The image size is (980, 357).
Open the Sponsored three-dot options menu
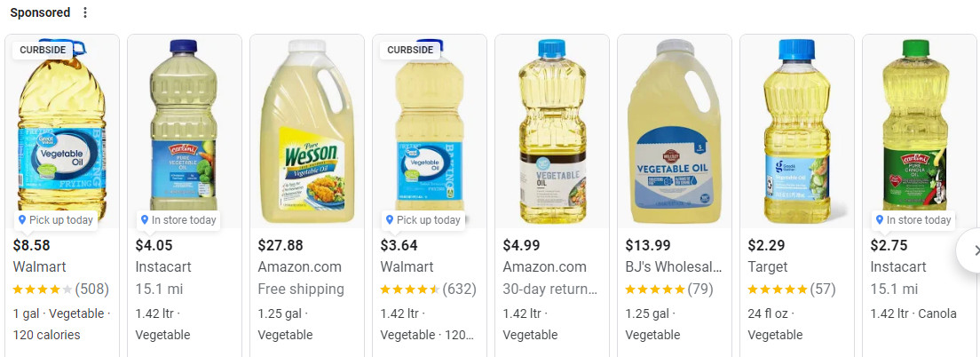point(85,12)
